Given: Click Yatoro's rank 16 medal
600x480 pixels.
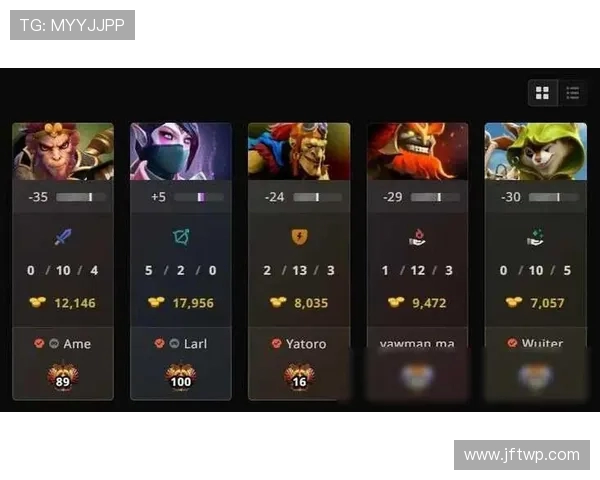Looking at the screenshot, I should pos(299,377).
